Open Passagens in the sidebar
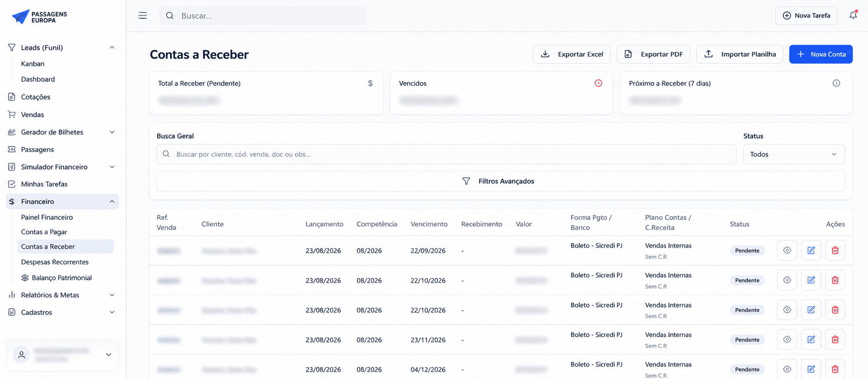The height and width of the screenshot is (379, 868). tap(38, 149)
